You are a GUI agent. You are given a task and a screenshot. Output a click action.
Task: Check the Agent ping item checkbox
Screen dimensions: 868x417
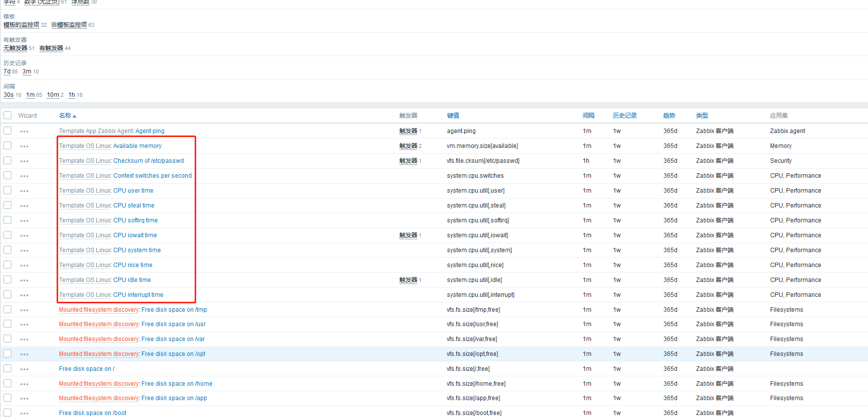coord(7,131)
